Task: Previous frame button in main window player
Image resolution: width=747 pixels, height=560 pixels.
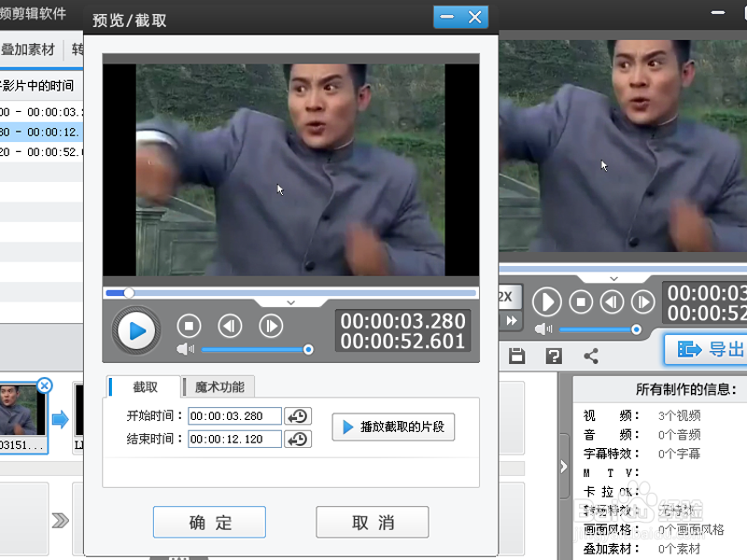Action: coord(612,301)
